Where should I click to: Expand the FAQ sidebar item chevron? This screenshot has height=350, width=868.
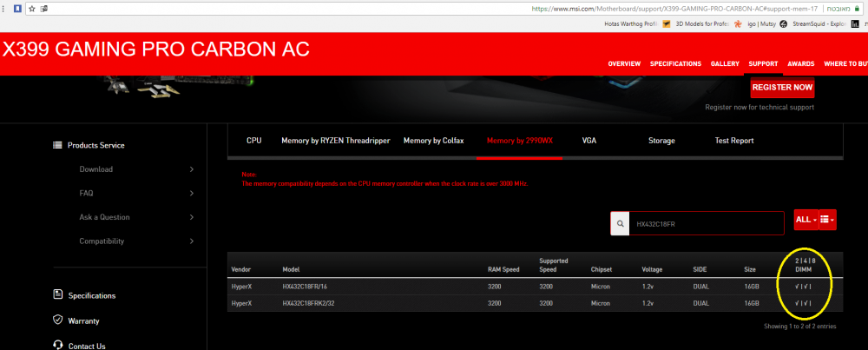point(192,194)
